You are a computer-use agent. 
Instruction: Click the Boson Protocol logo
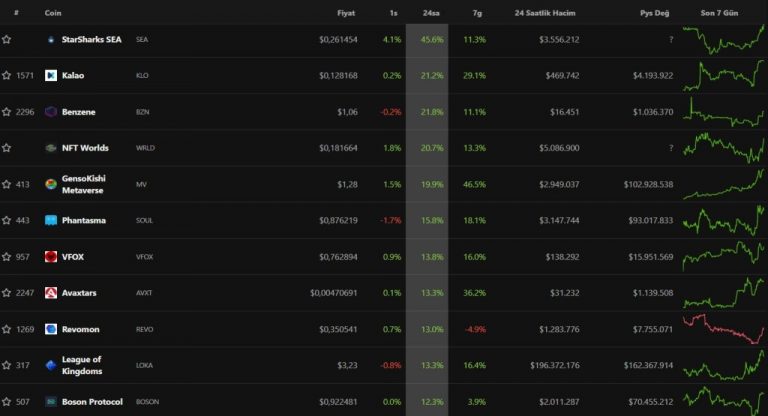coord(51,402)
